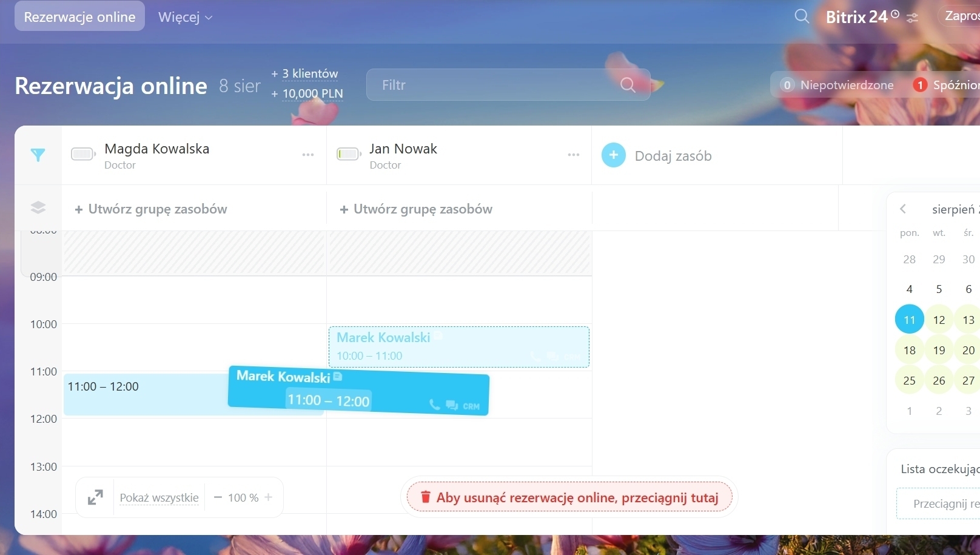This screenshot has width=980, height=555.
Task: Create resource group under Magda Kowalska
Action: [x=151, y=209]
